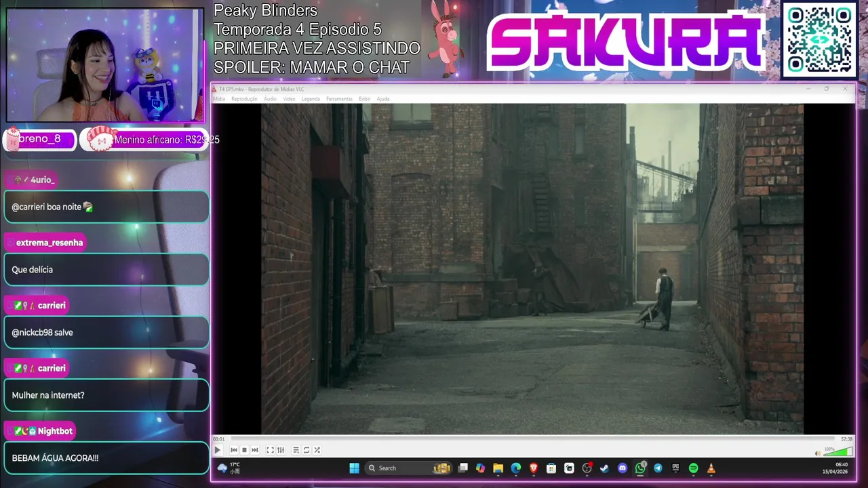The width and height of the screenshot is (868, 488).
Task: Open Microsoft Store from taskbar
Action: coord(551,468)
